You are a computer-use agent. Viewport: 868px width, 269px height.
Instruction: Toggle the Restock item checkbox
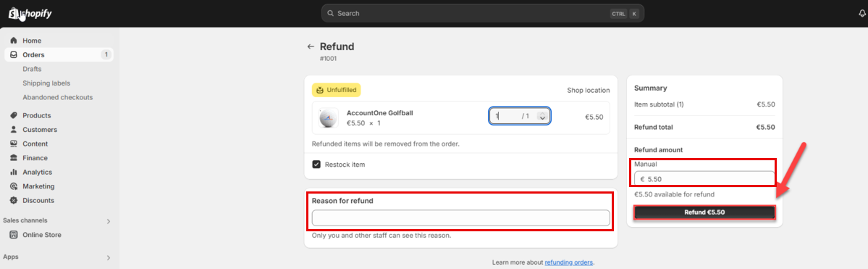[316, 164]
